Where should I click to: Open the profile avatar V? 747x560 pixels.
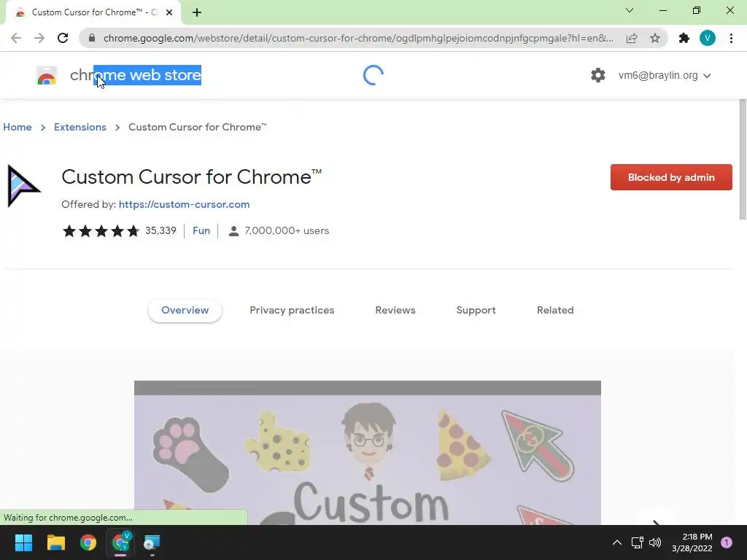708,38
